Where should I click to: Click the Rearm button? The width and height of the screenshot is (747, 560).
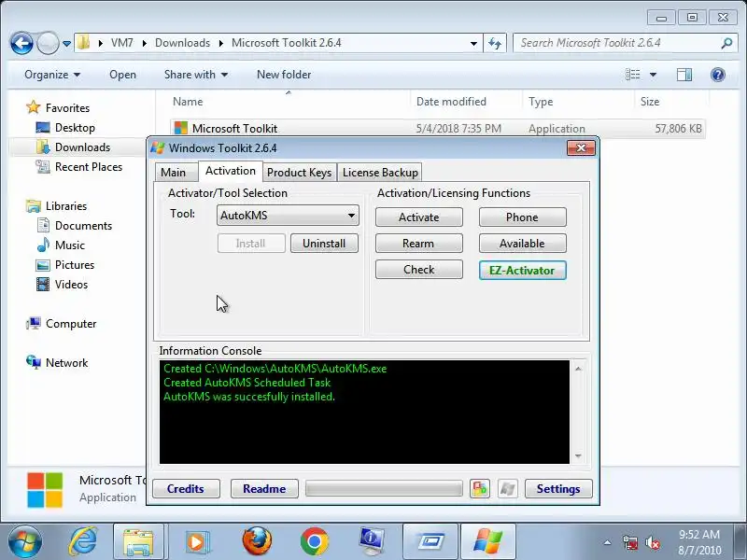pyautogui.click(x=418, y=244)
